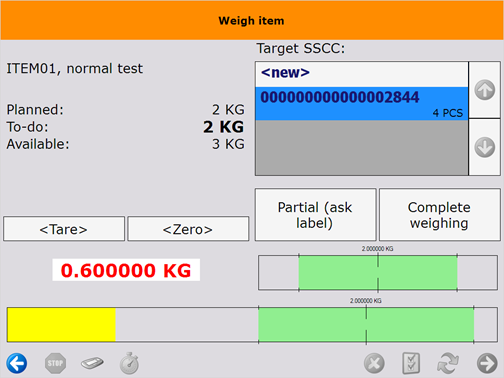Click the grey STOP sign icon
The height and width of the screenshot is (378, 504).
tap(55, 363)
